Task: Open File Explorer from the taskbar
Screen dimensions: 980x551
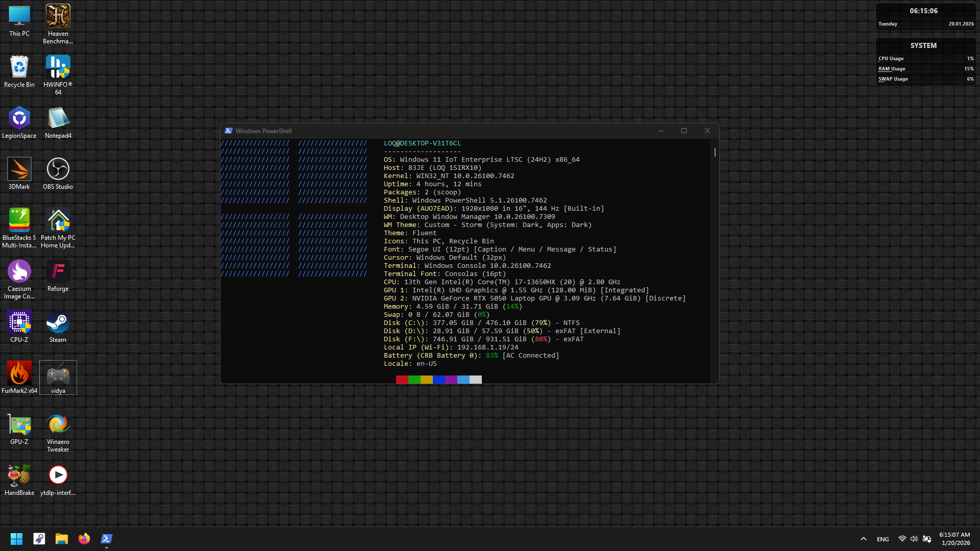Action: pos(62,539)
